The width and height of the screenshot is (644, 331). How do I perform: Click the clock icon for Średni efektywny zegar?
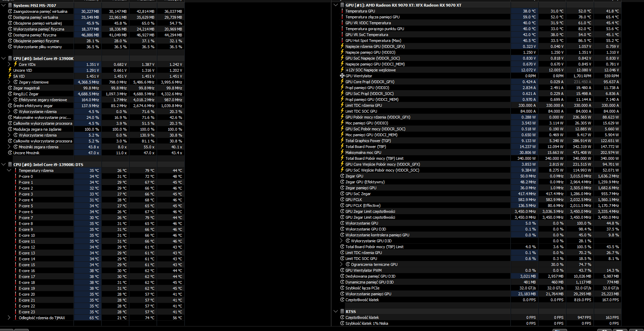click(x=10, y=106)
